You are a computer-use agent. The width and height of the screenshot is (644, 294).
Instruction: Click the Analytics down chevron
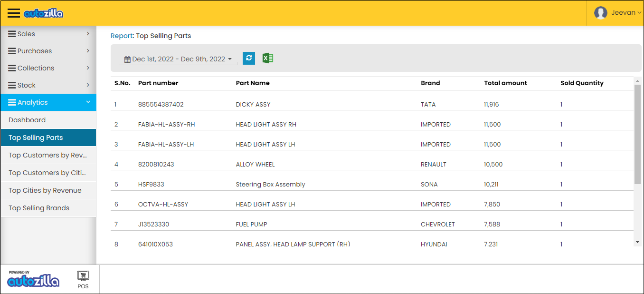click(88, 102)
